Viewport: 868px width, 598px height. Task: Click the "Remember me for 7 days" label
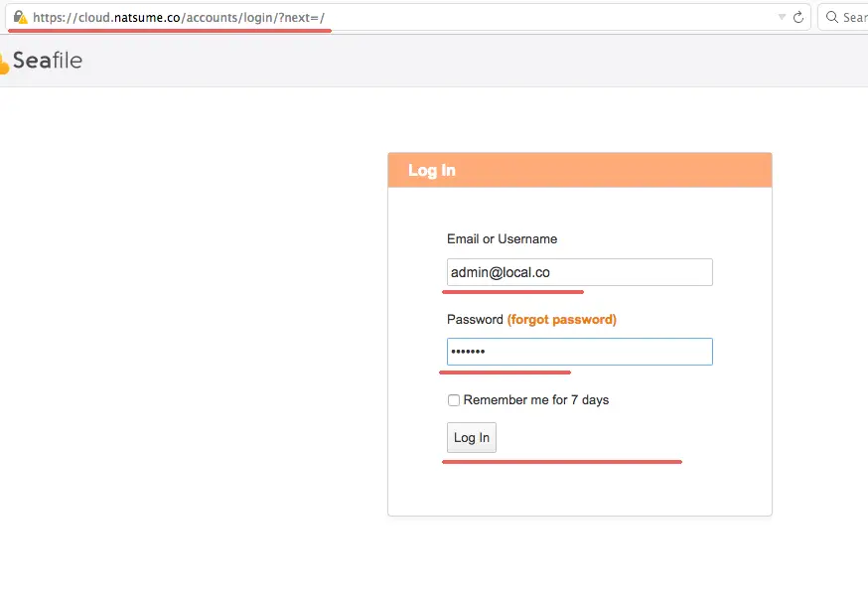tap(536, 399)
